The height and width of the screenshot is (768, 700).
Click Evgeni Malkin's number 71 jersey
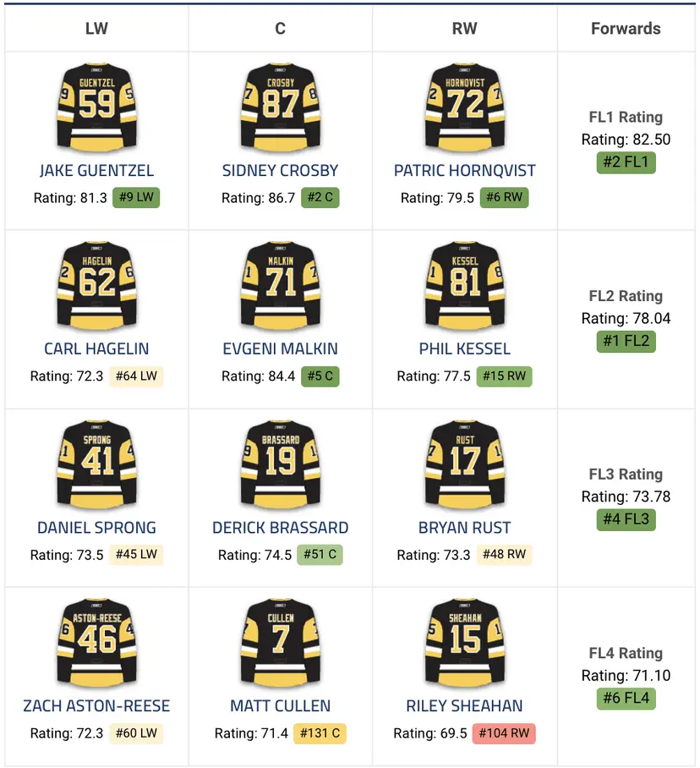(280, 283)
